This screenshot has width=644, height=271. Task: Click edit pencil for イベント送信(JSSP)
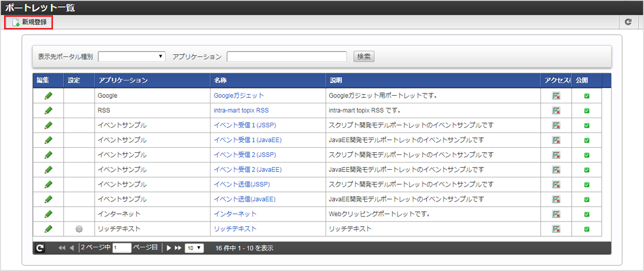coord(48,184)
